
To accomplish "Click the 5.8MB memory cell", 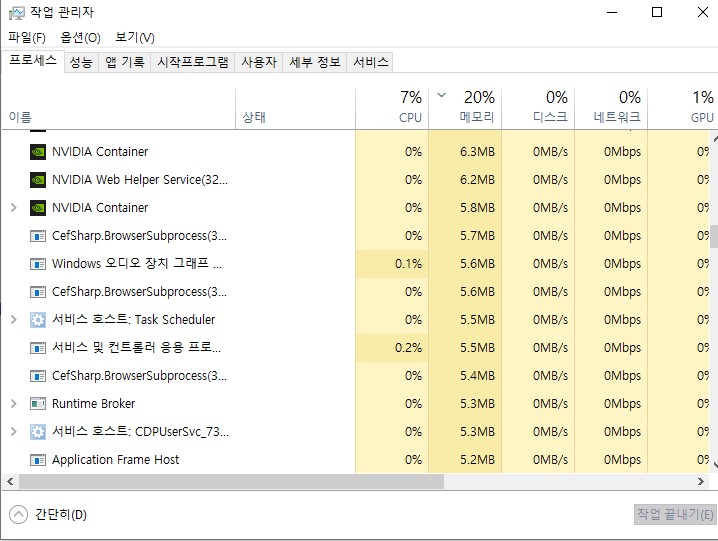I will point(465,208).
